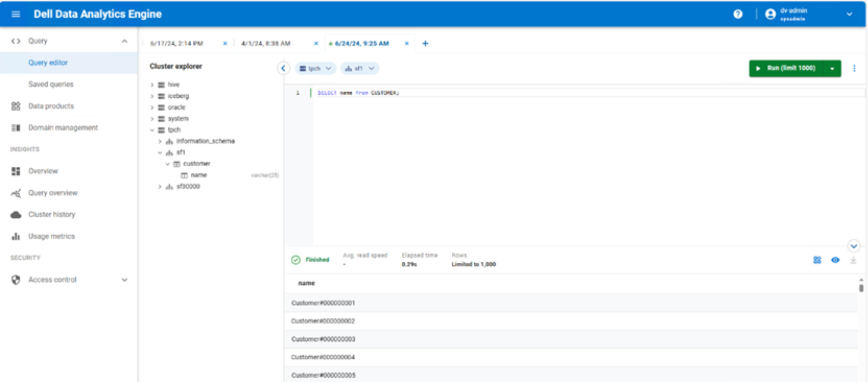Expand the system catalog

click(152, 119)
